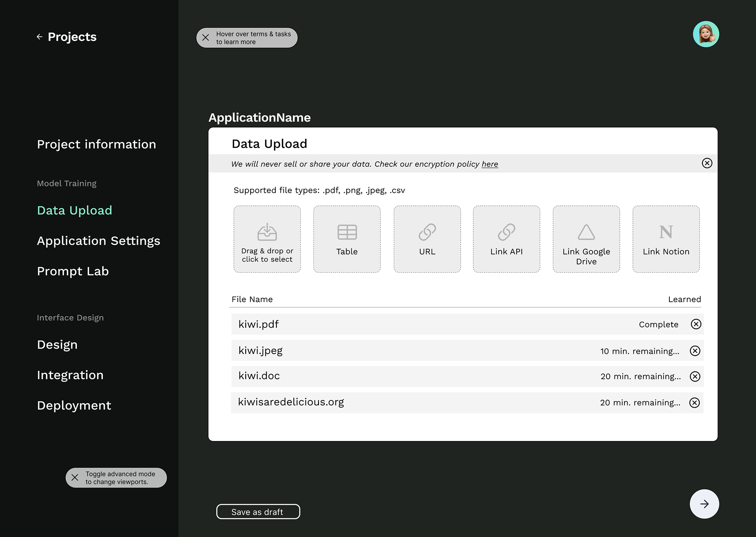Open the Application Settings section
This screenshot has width=756, height=537.
click(98, 241)
